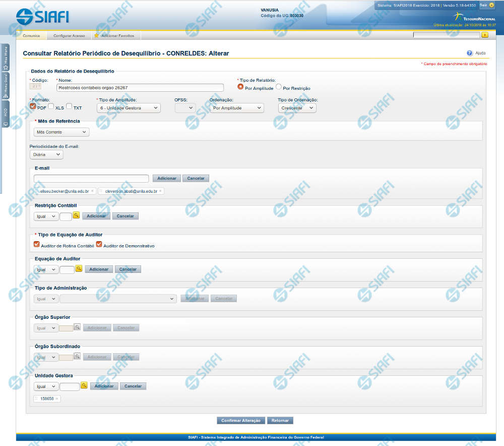Click the SIAFI logo
Screen dimensions: 504x446
[x=42, y=16]
